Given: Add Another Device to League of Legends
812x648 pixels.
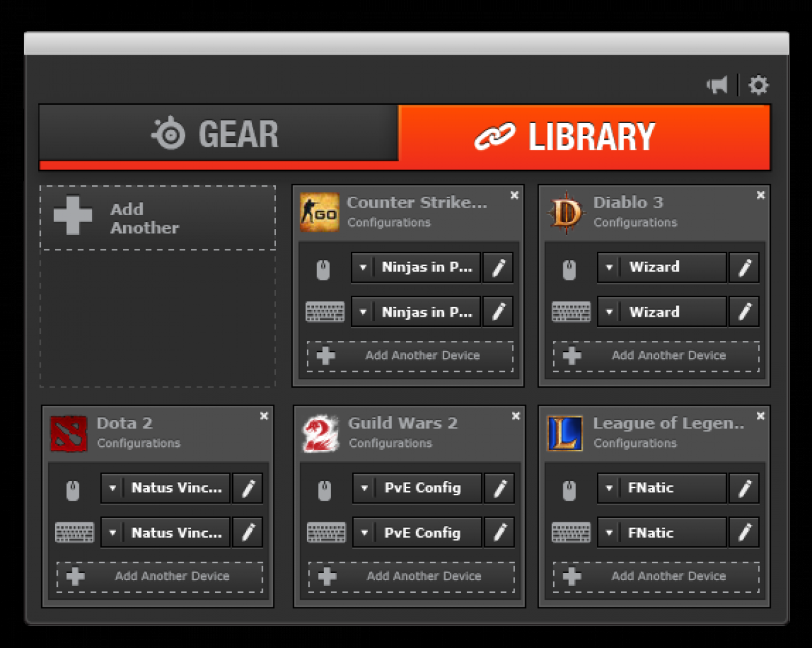Looking at the screenshot, I should tap(657, 576).
